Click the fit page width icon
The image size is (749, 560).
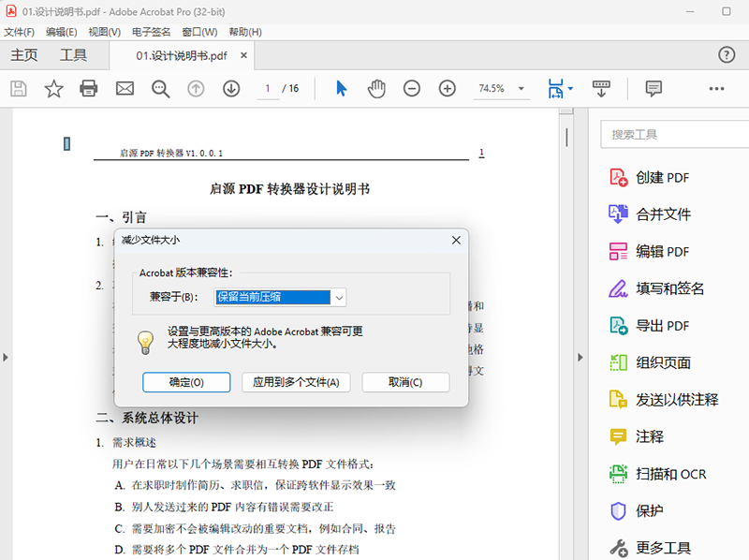[555, 89]
